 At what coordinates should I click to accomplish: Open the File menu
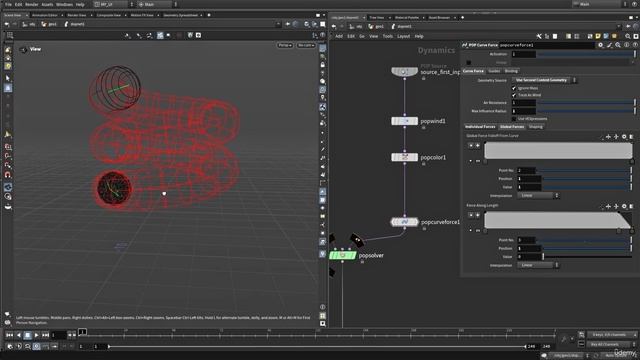tap(8, 4)
